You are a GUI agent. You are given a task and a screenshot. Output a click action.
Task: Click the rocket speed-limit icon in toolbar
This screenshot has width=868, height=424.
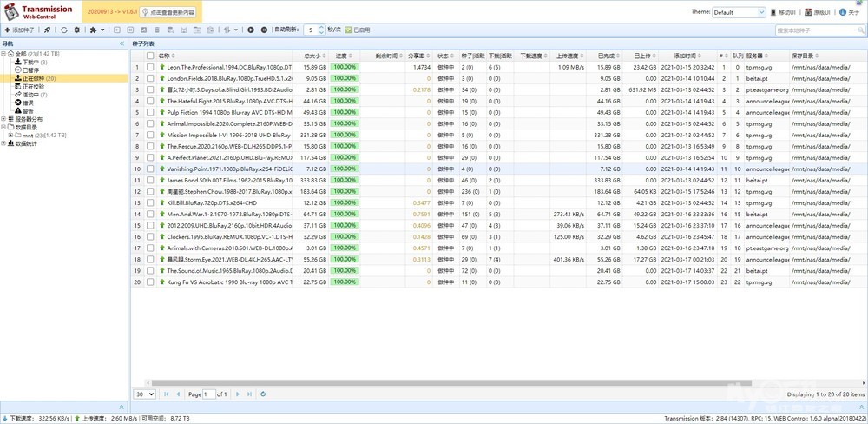click(48, 30)
